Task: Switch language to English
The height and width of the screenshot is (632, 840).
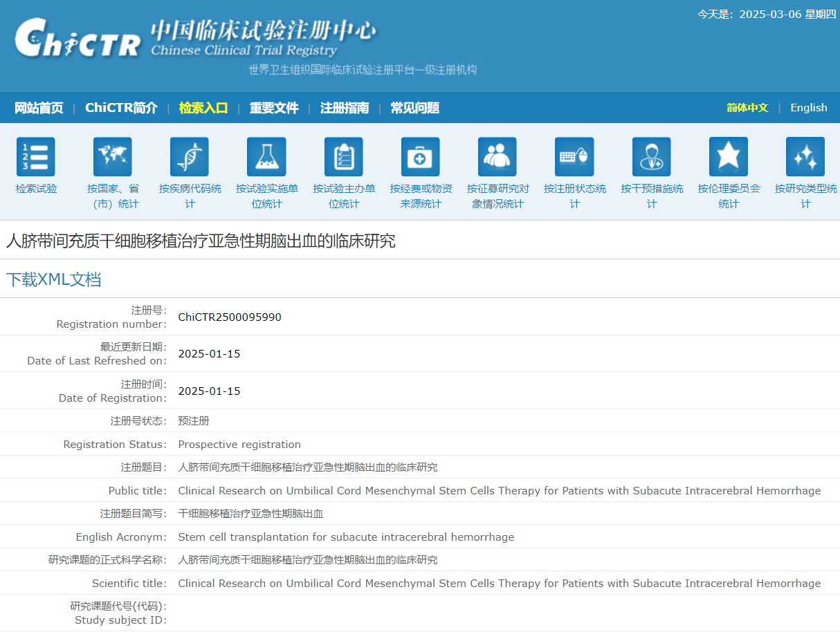Action: coord(809,108)
